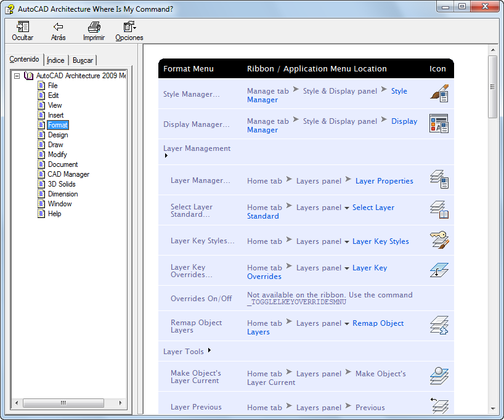This screenshot has width=504, height=420.
Task: Click the dropdown arrow before Layer Key Overrides link
Action: 347,269
